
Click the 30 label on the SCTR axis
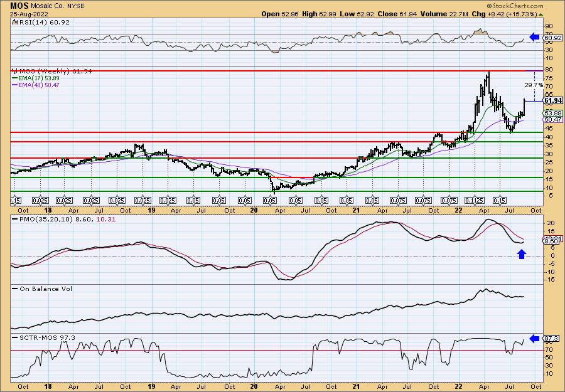(549, 366)
